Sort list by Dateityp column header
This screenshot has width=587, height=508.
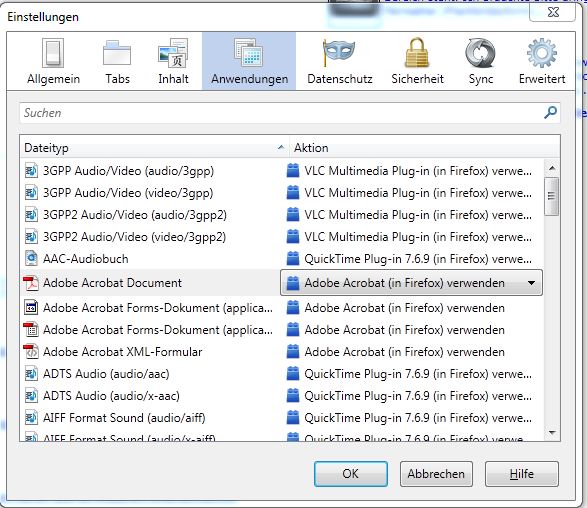coord(155,148)
